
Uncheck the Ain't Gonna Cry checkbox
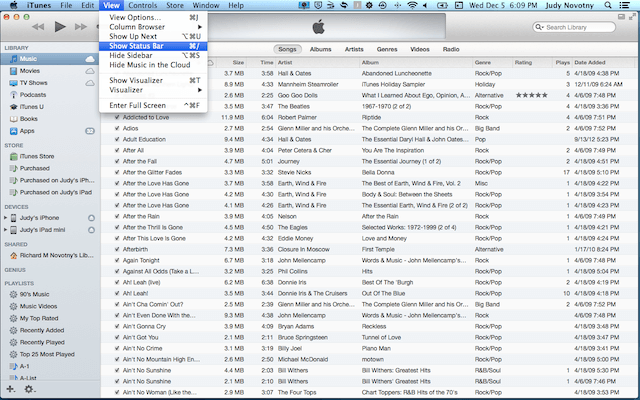click(117, 327)
